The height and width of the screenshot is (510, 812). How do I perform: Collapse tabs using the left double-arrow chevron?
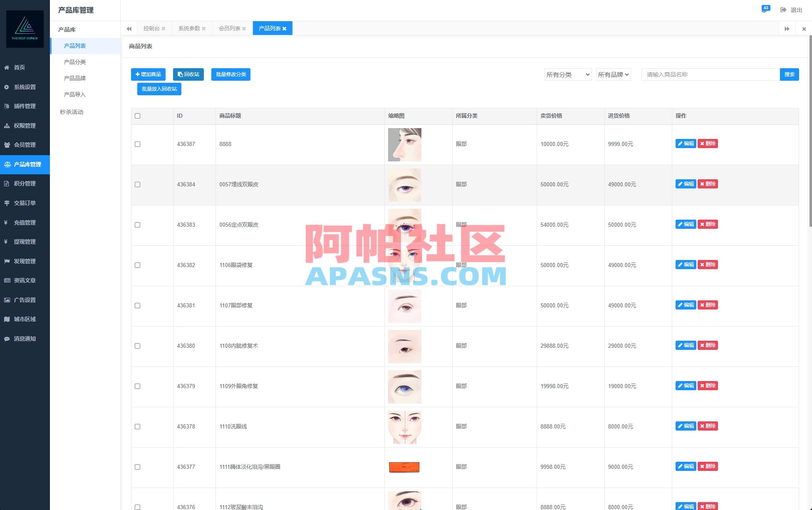click(129, 28)
